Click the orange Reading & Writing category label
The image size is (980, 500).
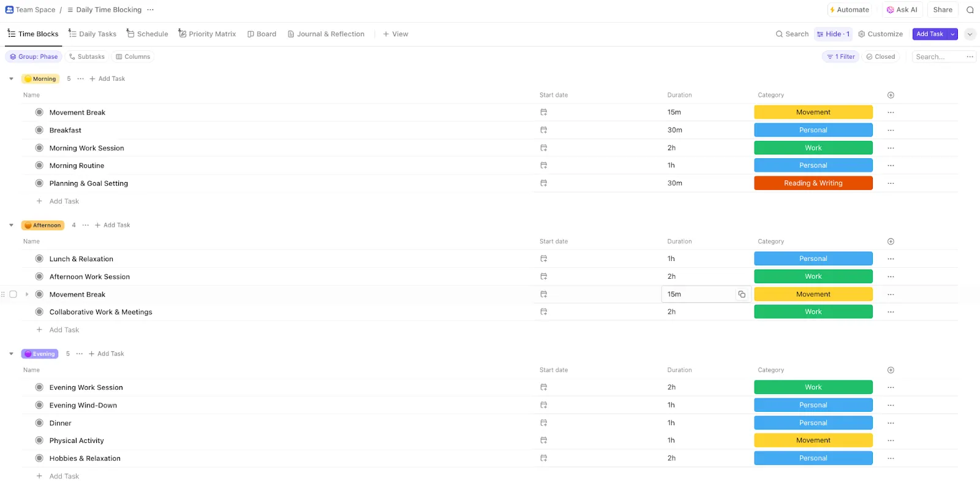pyautogui.click(x=813, y=183)
